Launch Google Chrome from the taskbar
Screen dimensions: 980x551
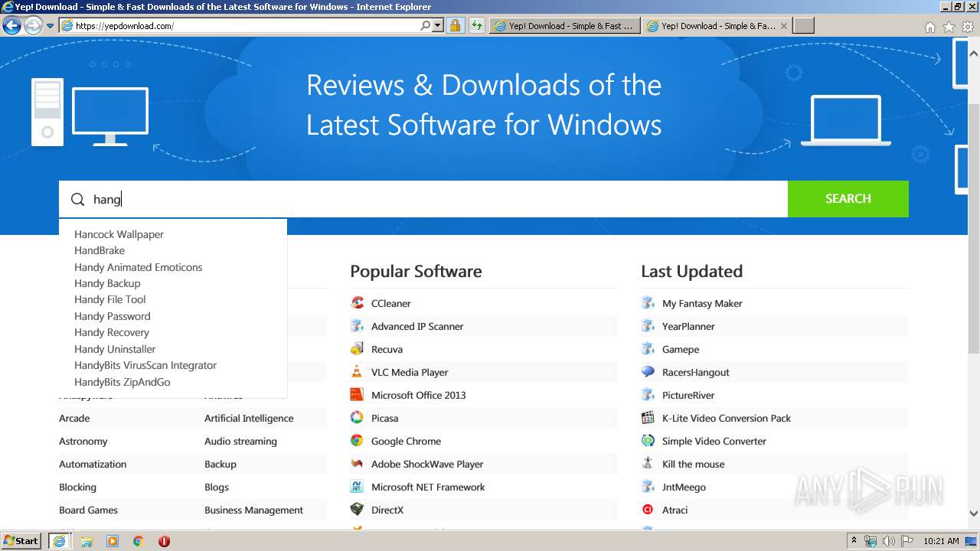tap(138, 541)
